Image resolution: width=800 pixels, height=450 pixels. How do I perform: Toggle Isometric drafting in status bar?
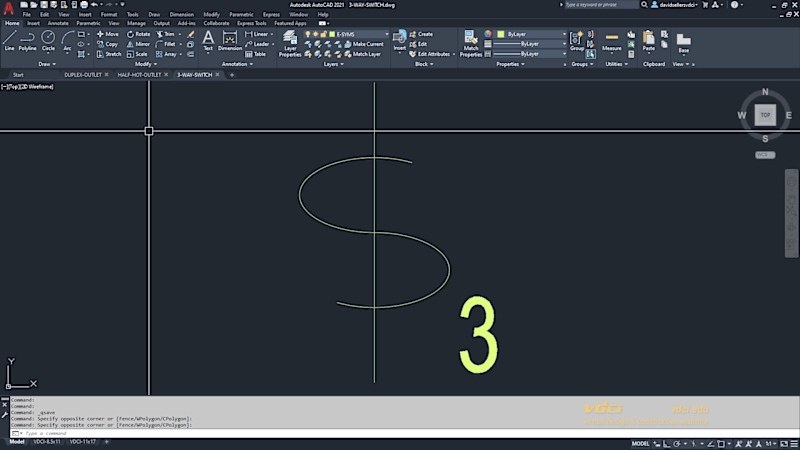(694, 444)
